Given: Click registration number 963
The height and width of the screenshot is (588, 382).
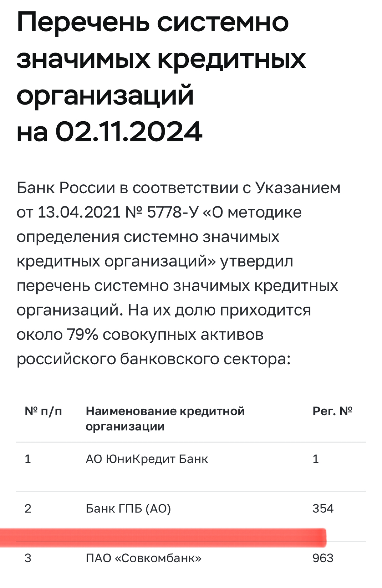Looking at the screenshot, I should tap(323, 558).
